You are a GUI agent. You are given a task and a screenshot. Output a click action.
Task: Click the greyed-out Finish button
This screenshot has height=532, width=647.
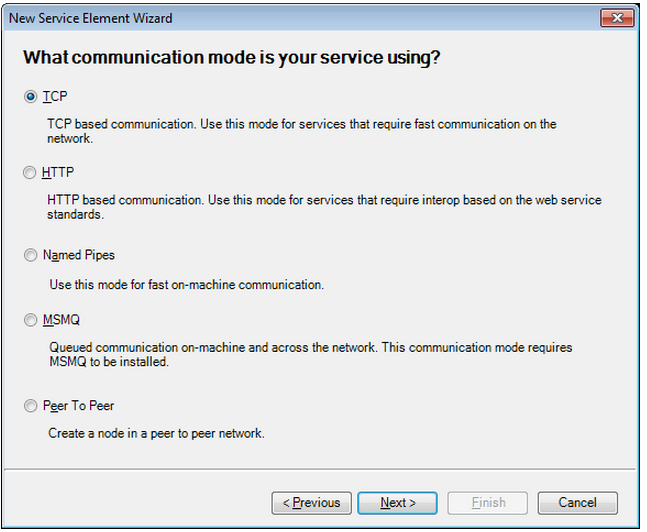coord(487,503)
